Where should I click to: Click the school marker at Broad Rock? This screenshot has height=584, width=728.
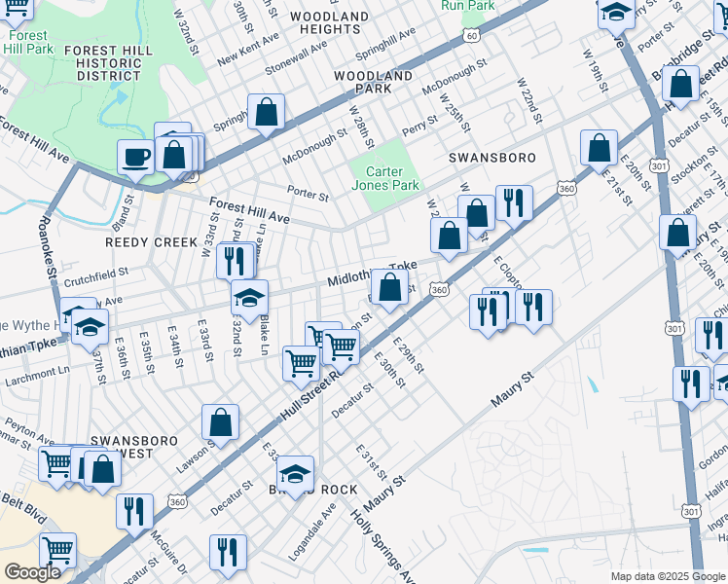(x=295, y=475)
